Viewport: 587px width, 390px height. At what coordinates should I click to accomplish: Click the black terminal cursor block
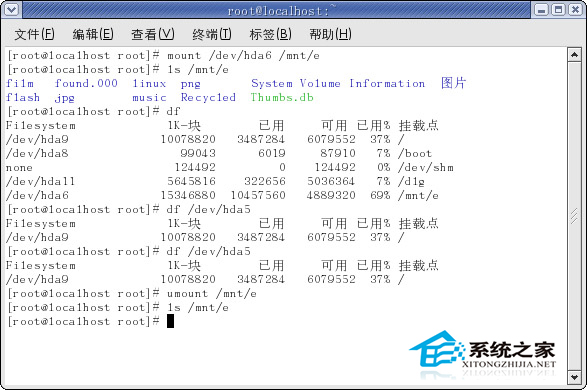pos(170,321)
